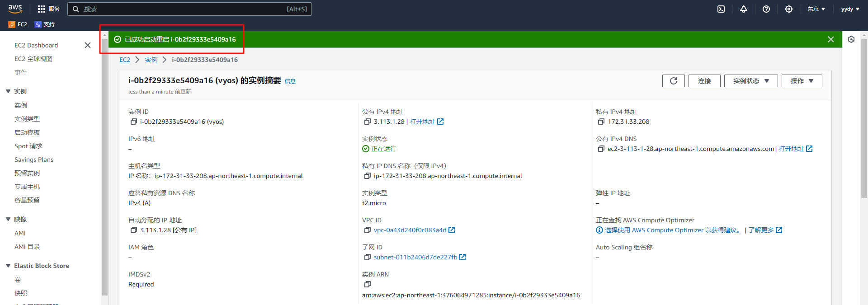The height and width of the screenshot is (305, 868).
Task: Copy the subnet ID
Action: tap(368, 257)
